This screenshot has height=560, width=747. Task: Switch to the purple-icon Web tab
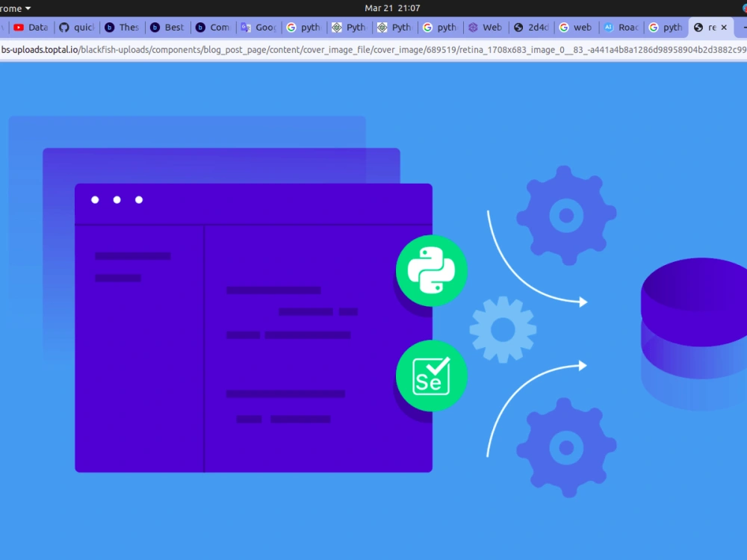(x=486, y=28)
